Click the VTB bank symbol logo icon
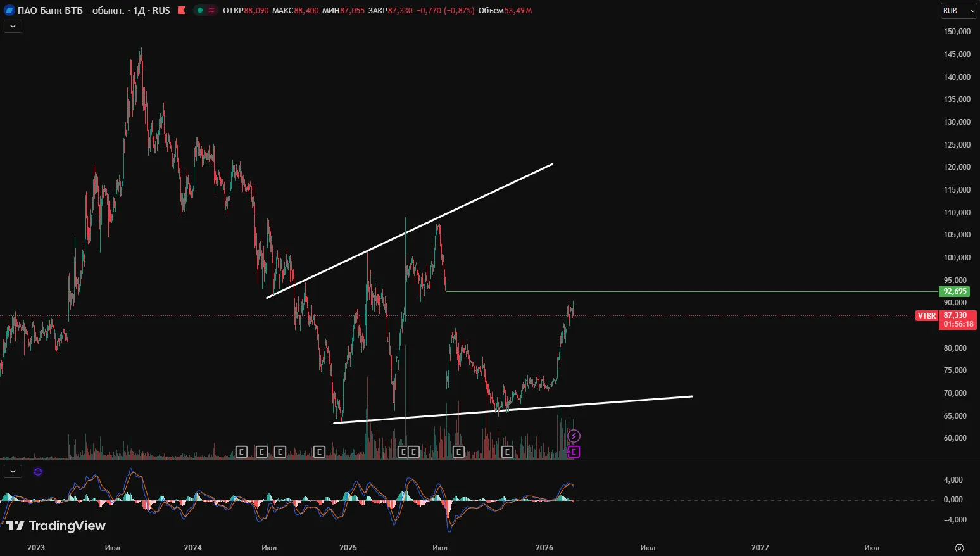This screenshot has width=980, height=556. pyautogui.click(x=9, y=10)
